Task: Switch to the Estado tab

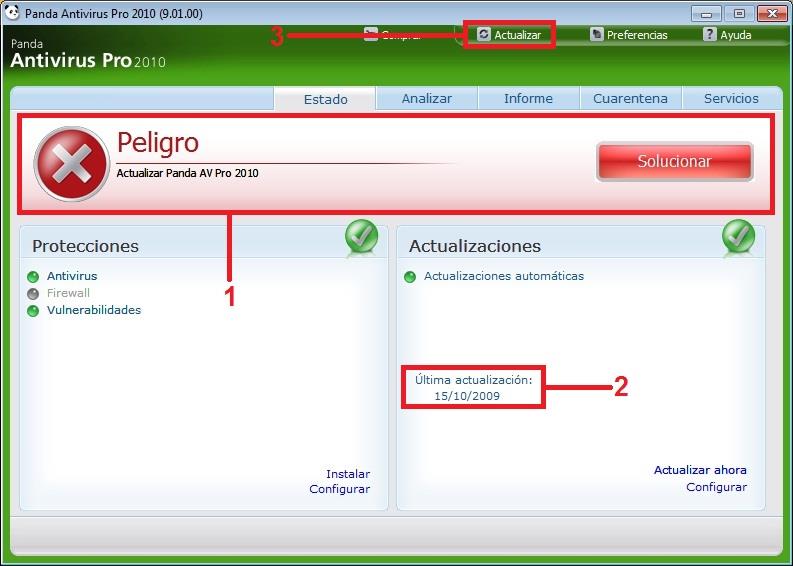Action: click(x=325, y=99)
